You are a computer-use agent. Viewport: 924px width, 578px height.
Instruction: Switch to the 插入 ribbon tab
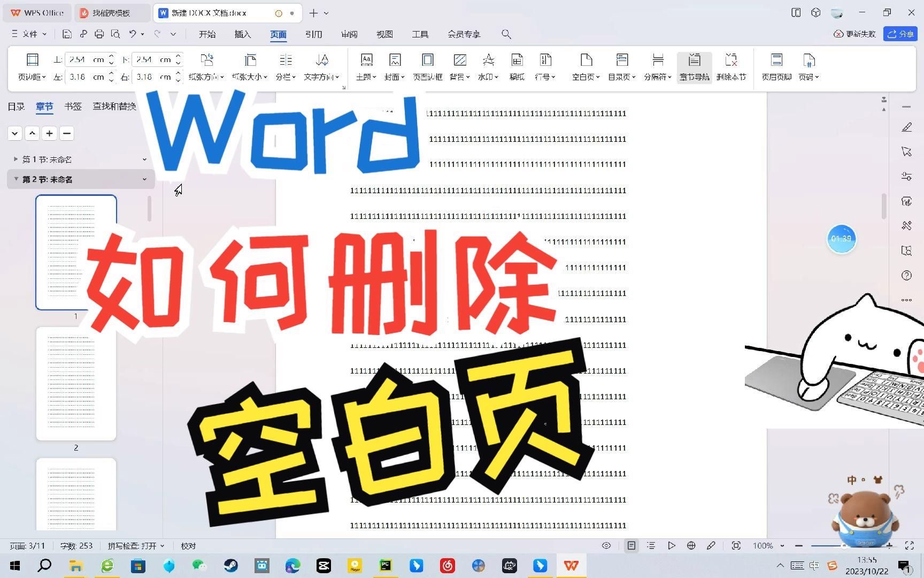coord(242,34)
